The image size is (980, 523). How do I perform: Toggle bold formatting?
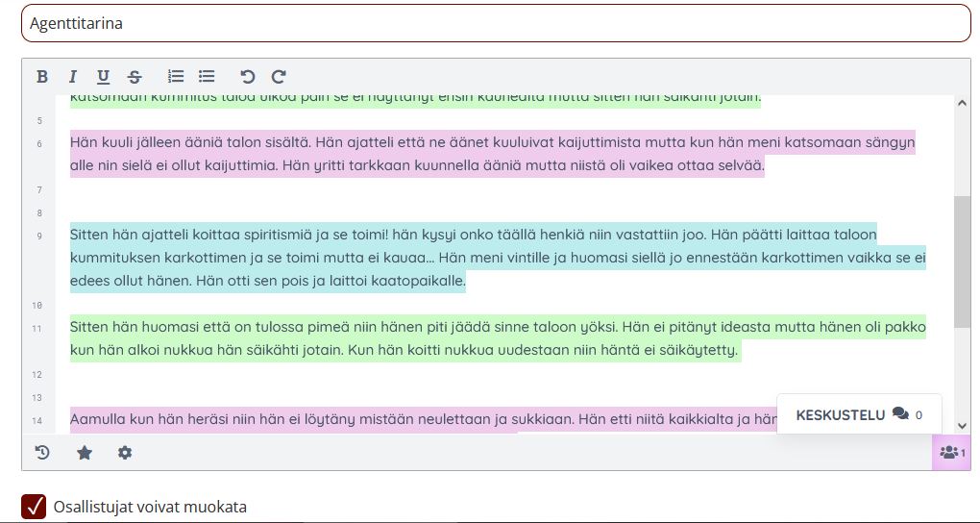pyautogui.click(x=42, y=77)
